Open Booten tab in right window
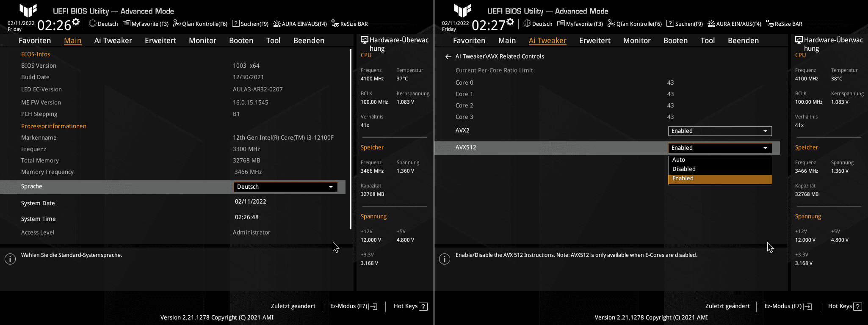 tap(676, 41)
